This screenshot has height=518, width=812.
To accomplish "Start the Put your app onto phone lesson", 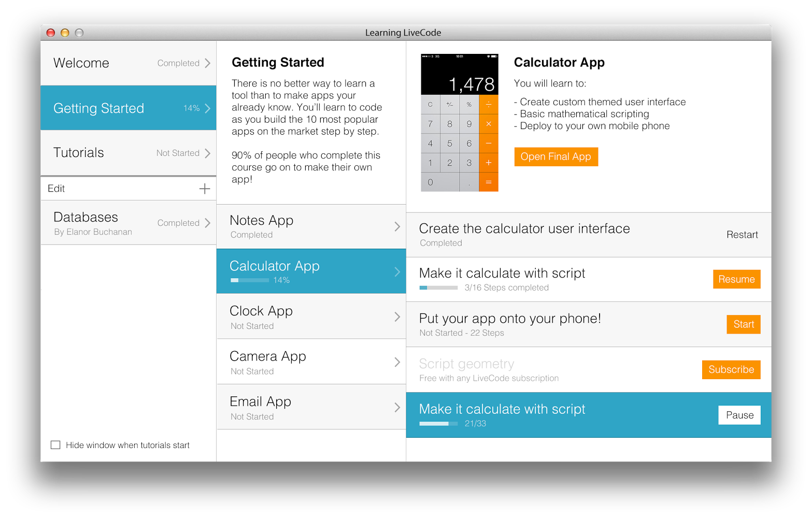I will coord(743,324).
